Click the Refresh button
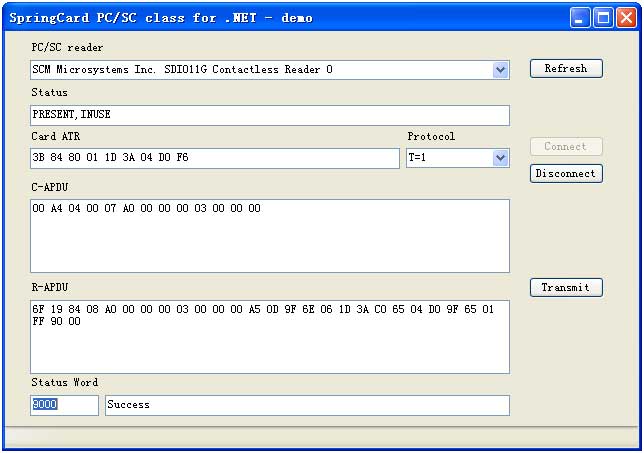The height and width of the screenshot is (453, 644). click(566, 68)
